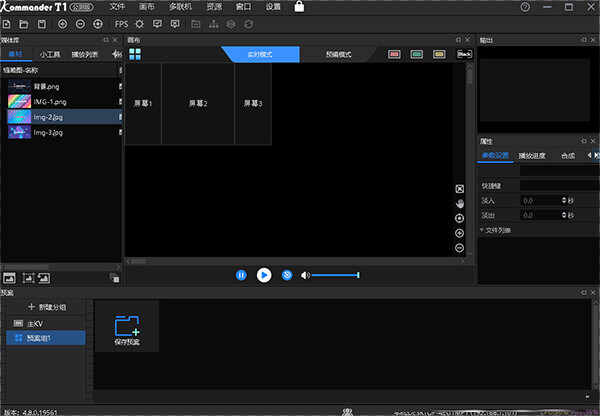Open the 多联机 menu
600x416 pixels.
[180, 7]
